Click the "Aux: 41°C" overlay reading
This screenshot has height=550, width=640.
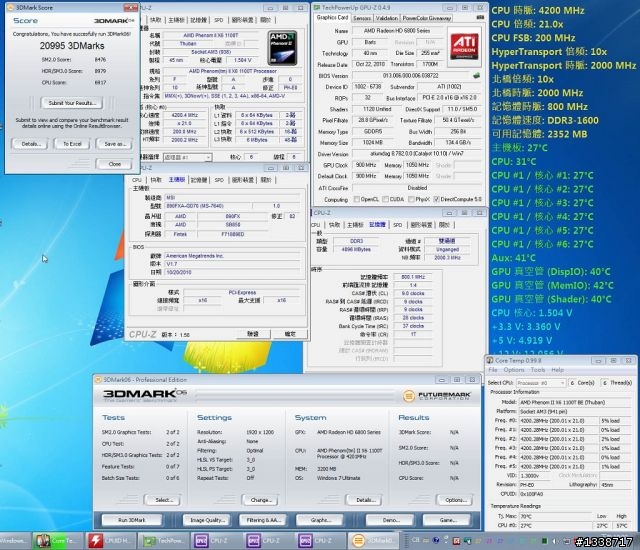pyautogui.click(x=513, y=258)
